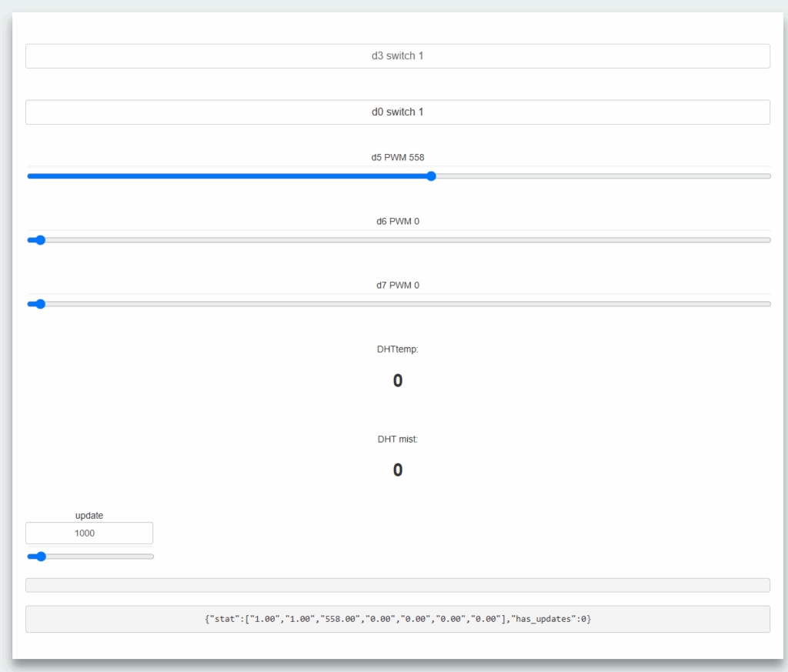
Task: Click the DHTtemp value reading
Action: [x=397, y=380]
